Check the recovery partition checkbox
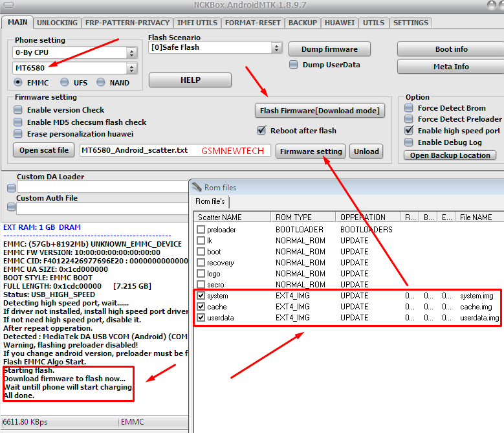This screenshot has width=504, height=433. [201, 263]
